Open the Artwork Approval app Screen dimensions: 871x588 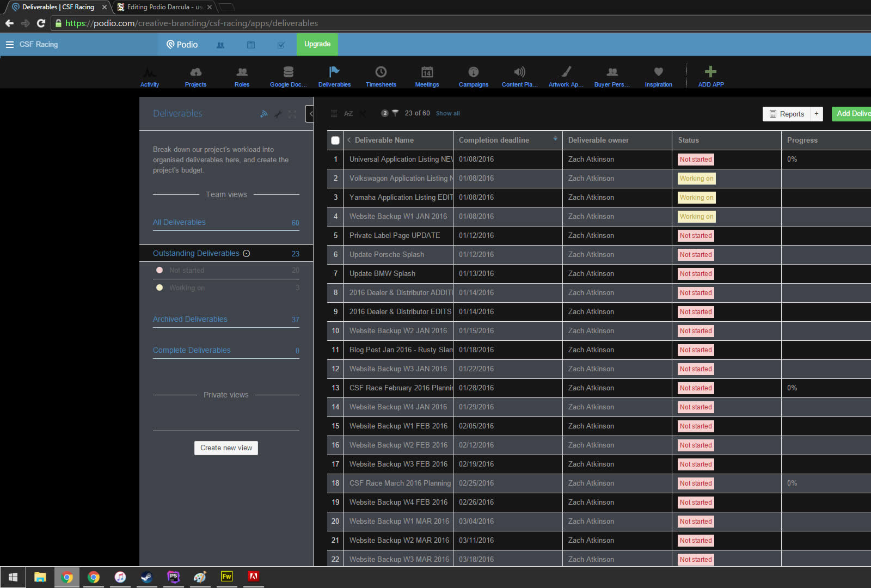pos(566,76)
